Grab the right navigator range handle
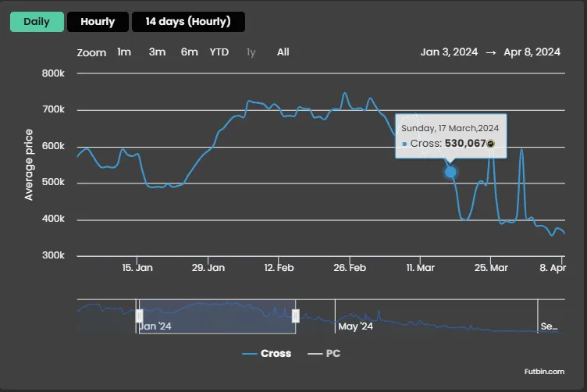 point(295,316)
